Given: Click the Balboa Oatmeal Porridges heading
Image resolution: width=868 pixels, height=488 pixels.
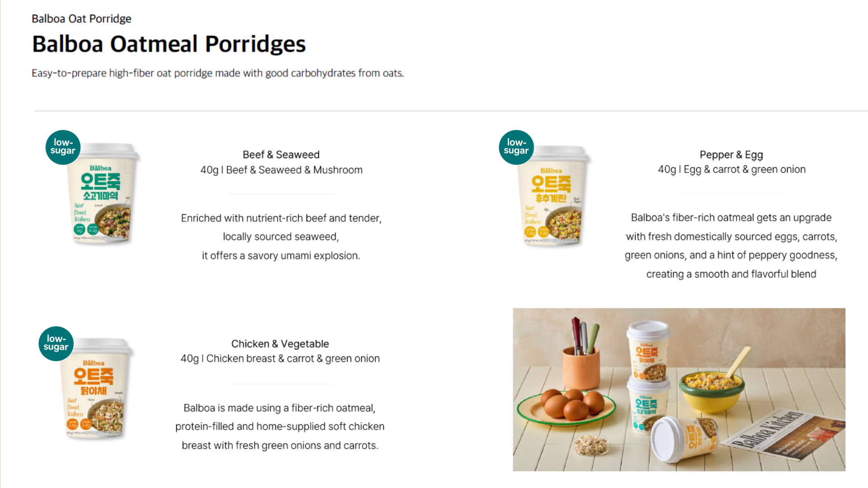Looking at the screenshot, I should click(x=169, y=44).
